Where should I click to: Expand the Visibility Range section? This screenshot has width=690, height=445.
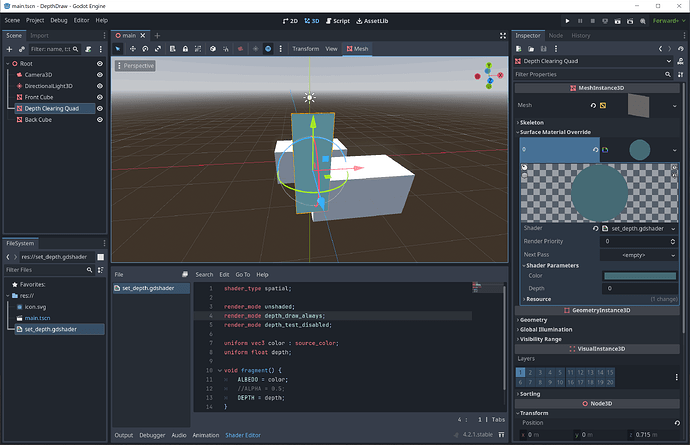(x=540, y=339)
